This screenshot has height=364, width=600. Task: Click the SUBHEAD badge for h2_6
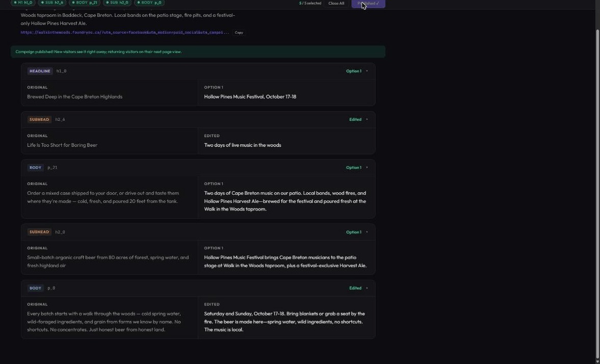[39, 119]
